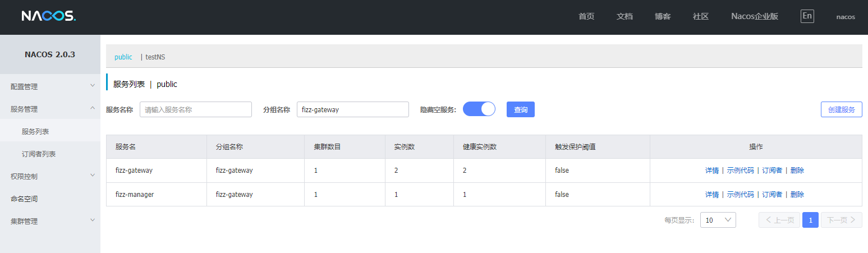The image size is (868, 253).
Task: Open 博客 in top navigation
Action: point(663,16)
